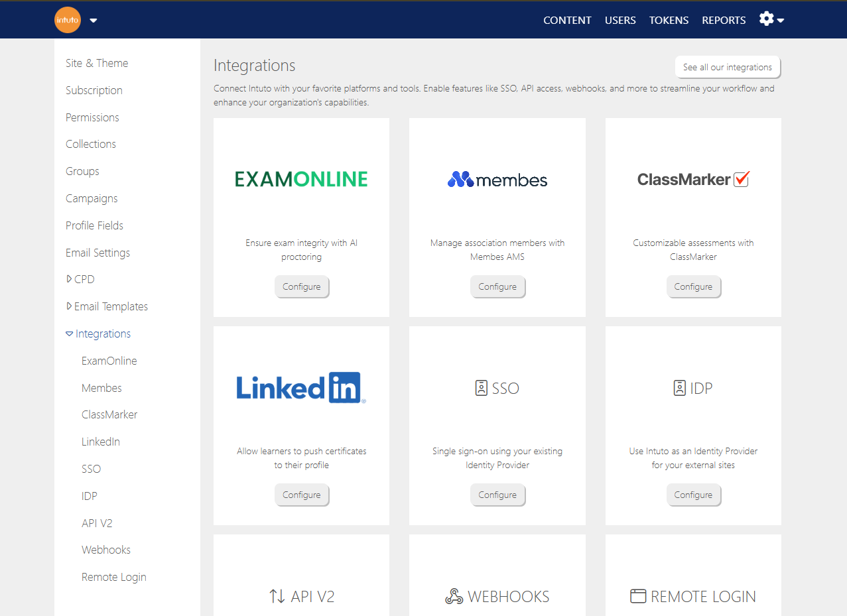The width and height of the screenshot is (847, 616).
Task: Open the CONTENT menu
Action: 567,20
